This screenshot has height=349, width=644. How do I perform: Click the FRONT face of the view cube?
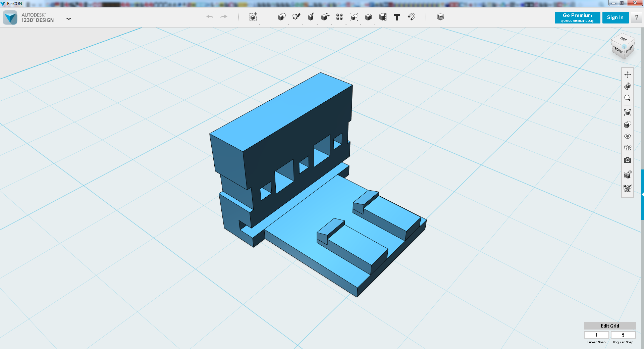(618, 50)
